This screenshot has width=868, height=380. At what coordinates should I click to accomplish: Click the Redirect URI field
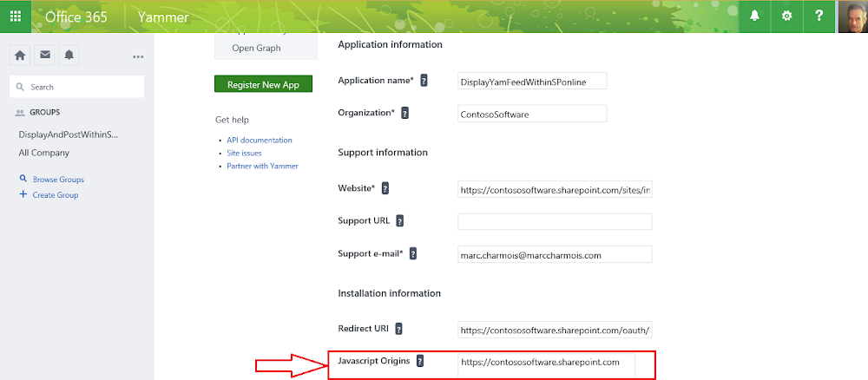pyautogui.click(x=555, y=330)
